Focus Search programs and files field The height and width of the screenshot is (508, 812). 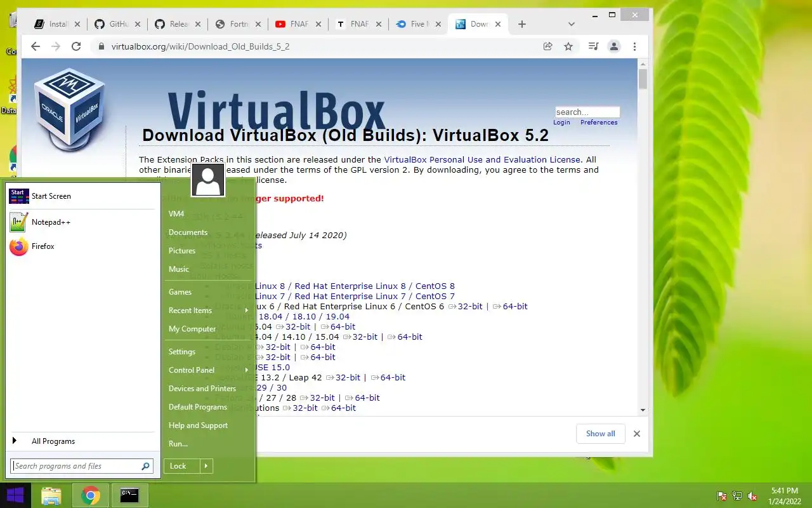[82, 466]
